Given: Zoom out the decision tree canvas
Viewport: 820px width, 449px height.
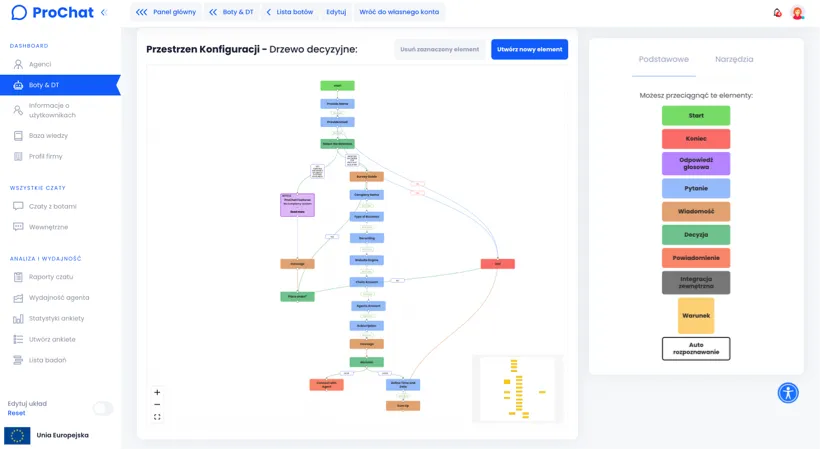Looking at the screenshot, I should click(x=157, y=405).
